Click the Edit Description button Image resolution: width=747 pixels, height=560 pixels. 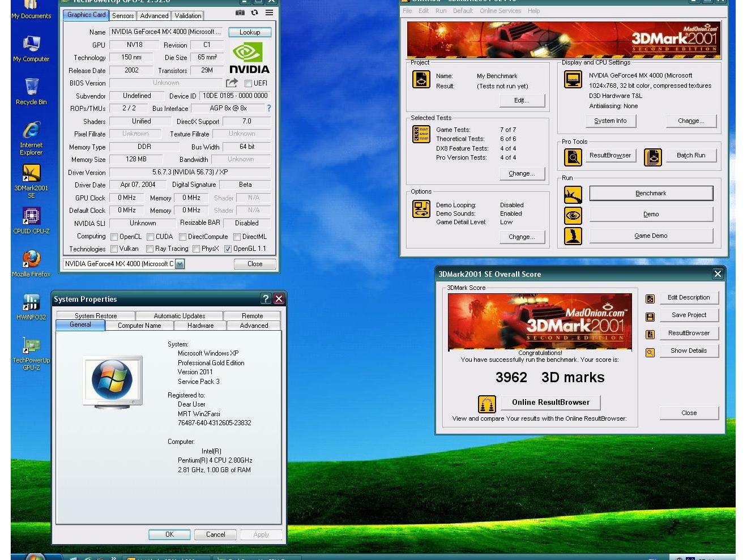click(x=689, y=298)
